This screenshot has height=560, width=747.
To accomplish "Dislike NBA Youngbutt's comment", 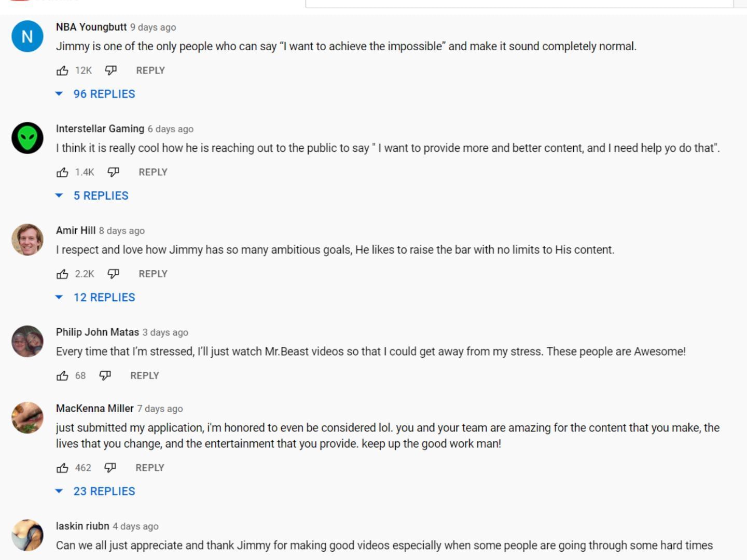I will pos(109,70).
